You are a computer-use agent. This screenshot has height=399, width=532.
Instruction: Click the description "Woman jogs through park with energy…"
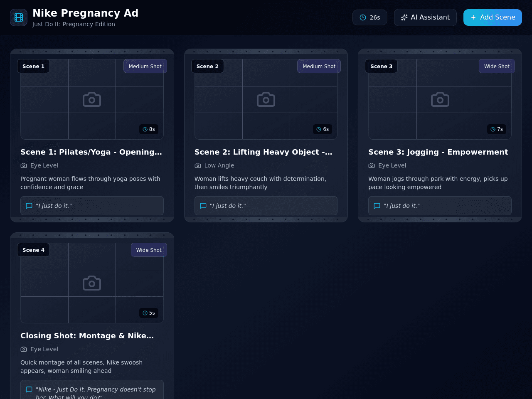(438, 183)
